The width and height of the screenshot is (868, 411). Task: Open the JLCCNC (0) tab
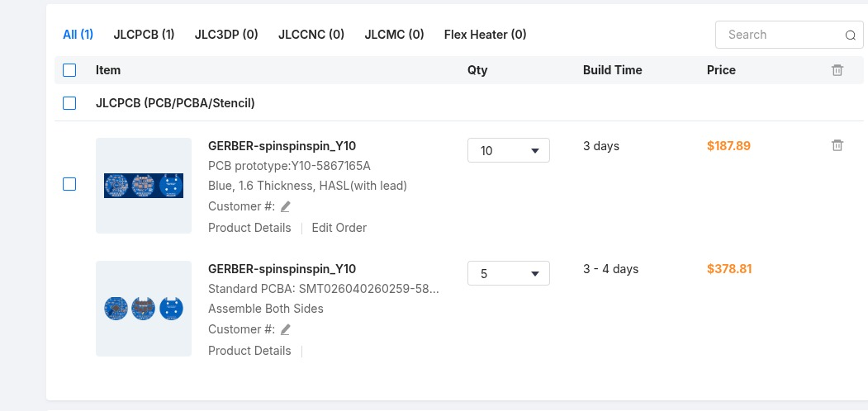(x=311, y=35)
